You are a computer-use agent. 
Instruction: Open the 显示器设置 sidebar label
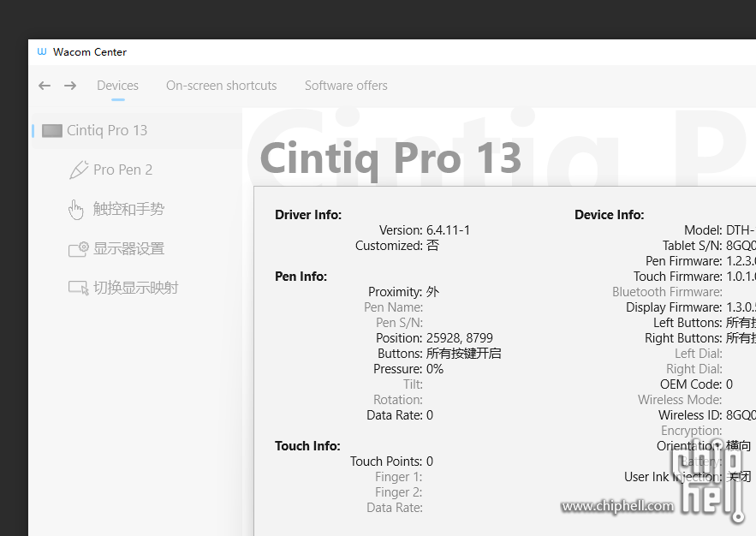[x=128, y=249]
